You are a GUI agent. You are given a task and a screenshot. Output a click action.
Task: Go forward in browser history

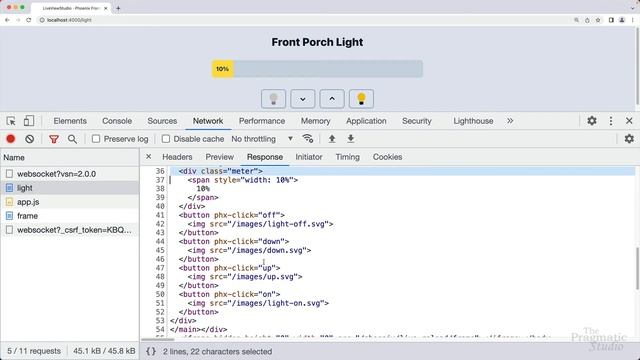pyautogui.click(x=18, y=20)
